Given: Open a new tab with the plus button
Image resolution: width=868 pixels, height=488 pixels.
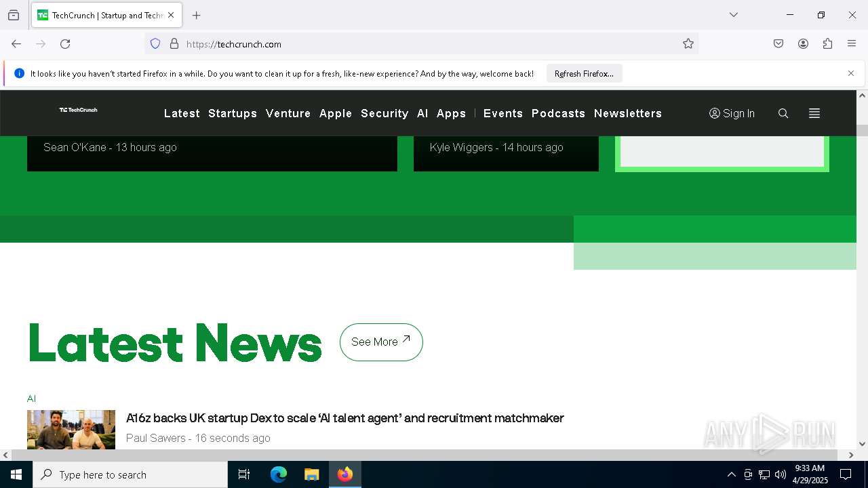Looking at the screenshot, I should (197, 15).
